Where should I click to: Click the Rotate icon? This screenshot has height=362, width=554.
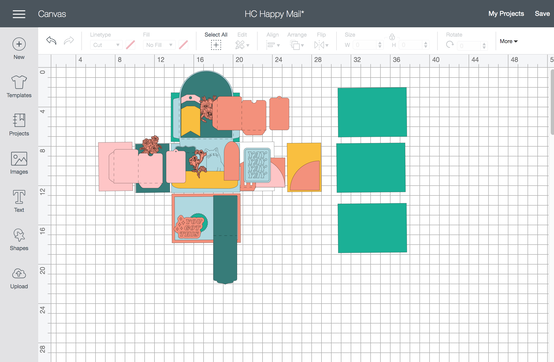[x=450, y=44]
